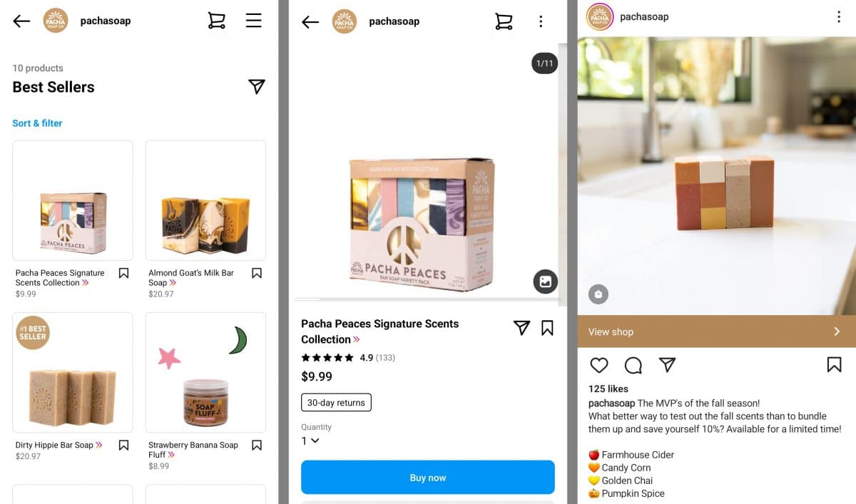This screenshot has width=856, height=504.
Task: Save the pachasoap post with bookmark
Action: (x=834, y=365)
